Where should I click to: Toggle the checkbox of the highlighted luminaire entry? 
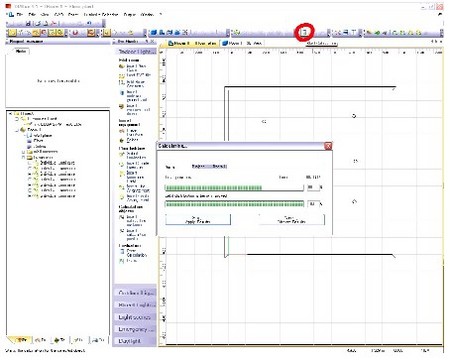point(30,163)
